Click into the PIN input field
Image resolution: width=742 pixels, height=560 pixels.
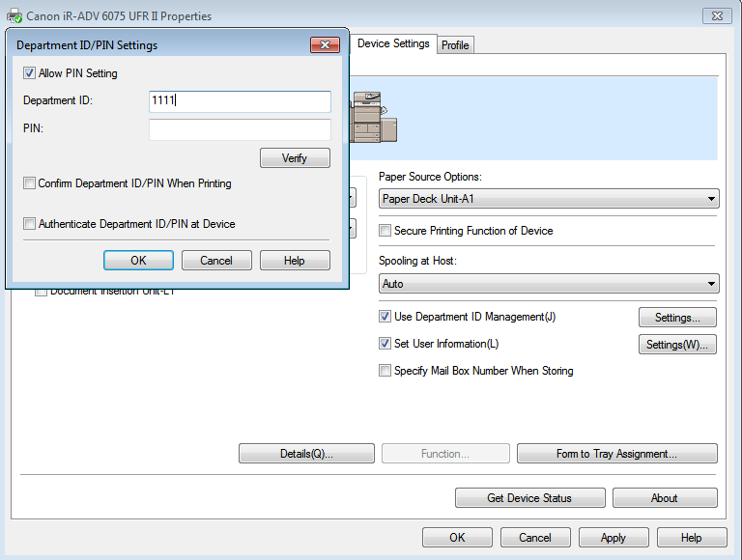(240, 129)
